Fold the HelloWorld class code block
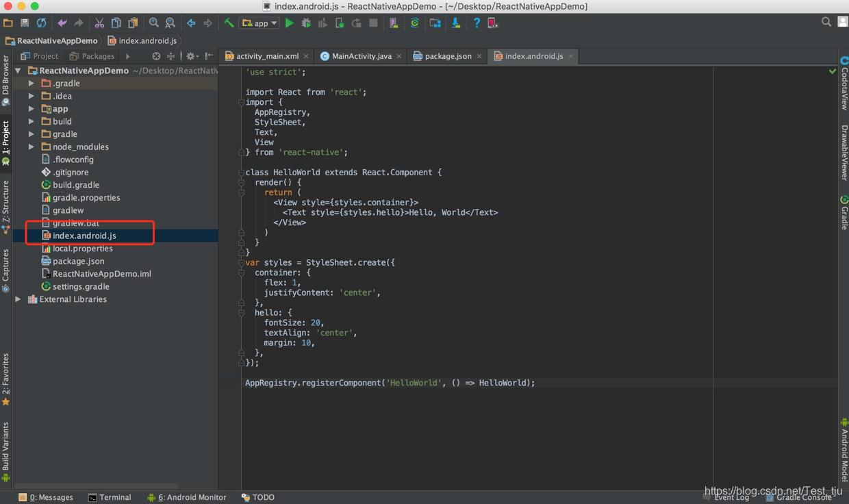The image size is (849, 504). click(241, 173)
